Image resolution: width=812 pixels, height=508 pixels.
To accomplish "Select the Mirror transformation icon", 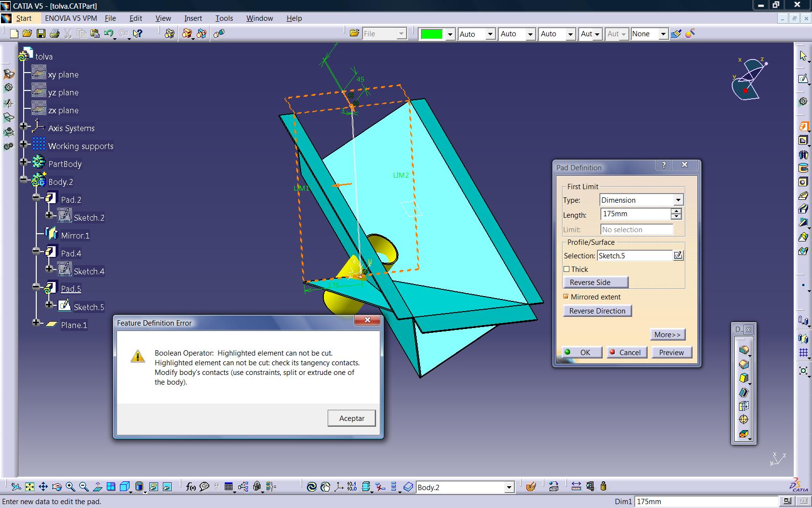I will [803, 338].
